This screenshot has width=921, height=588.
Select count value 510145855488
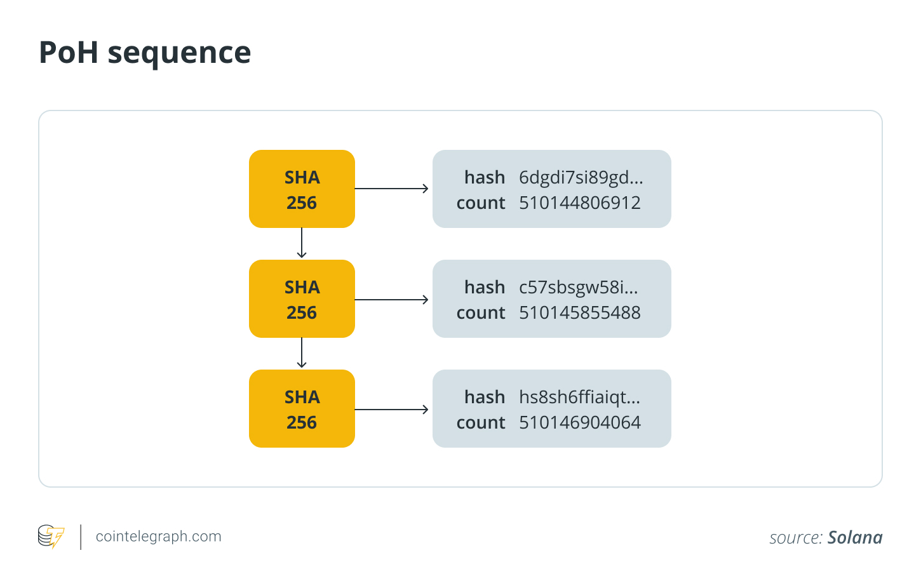579,313
